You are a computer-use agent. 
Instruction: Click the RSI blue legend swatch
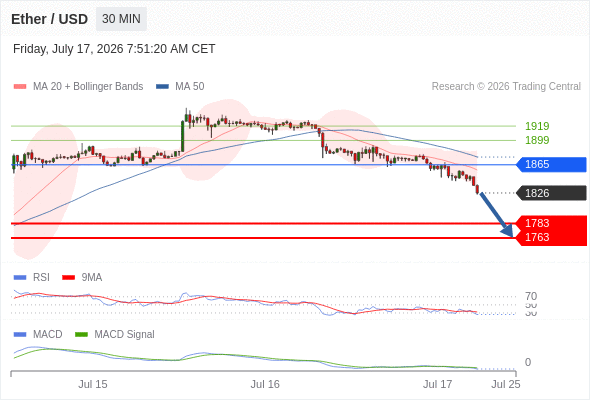point(20,278)
